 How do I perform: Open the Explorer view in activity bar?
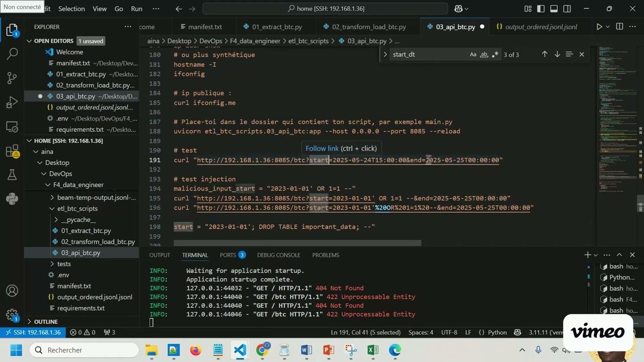[12, 30]
